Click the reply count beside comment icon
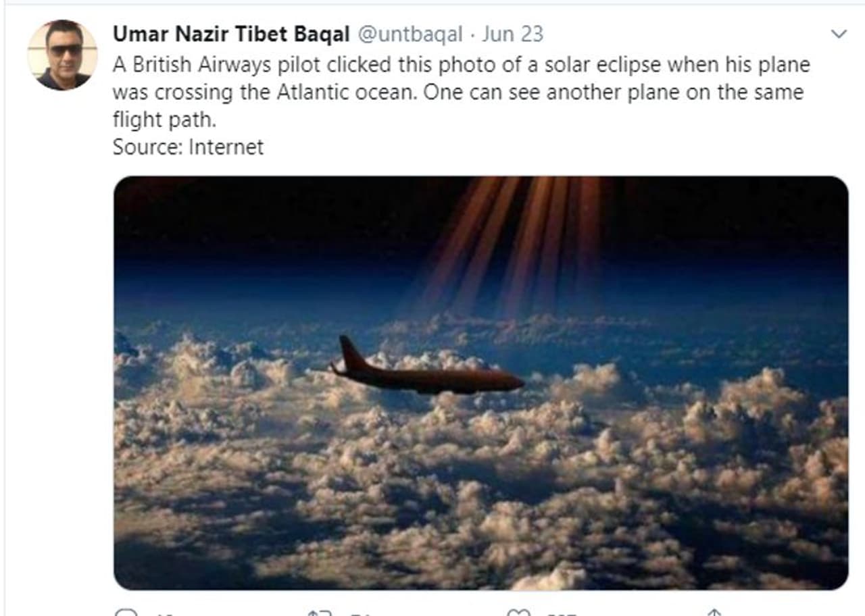The height and width of the screenshot is (616, 865). 166,614
